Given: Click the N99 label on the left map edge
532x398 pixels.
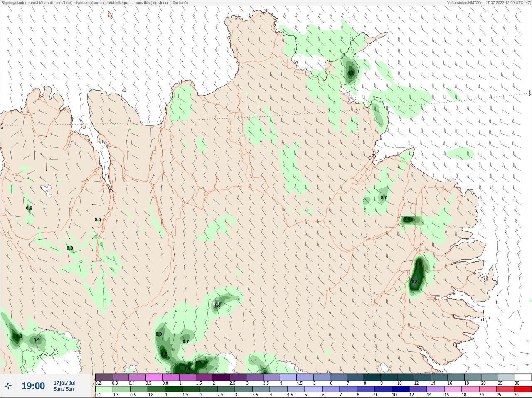Looking at the screenshot, I should pyautogui.click(x=2, y=126).
